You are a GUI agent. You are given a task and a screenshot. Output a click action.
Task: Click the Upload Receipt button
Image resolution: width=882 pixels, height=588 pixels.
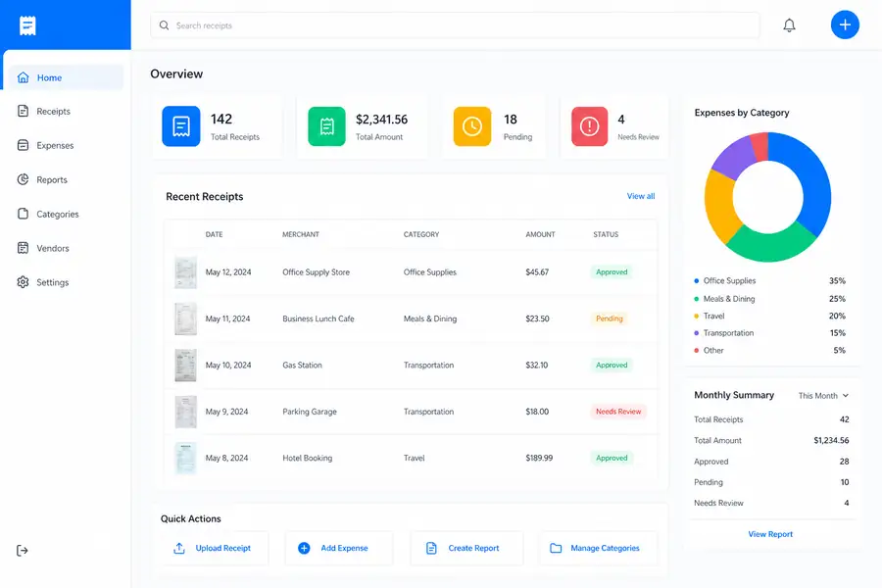(x=214, y=548)
